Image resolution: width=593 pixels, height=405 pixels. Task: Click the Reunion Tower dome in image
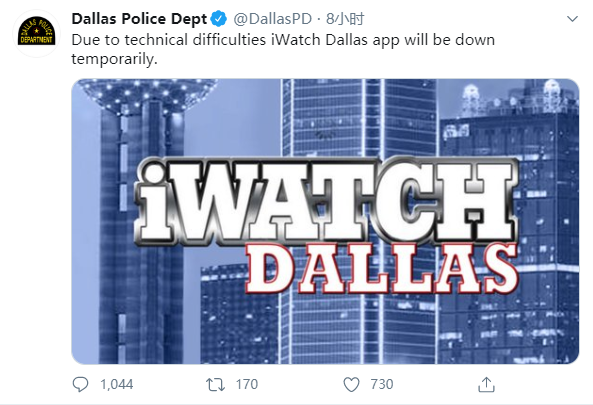[x=149, y=95]
